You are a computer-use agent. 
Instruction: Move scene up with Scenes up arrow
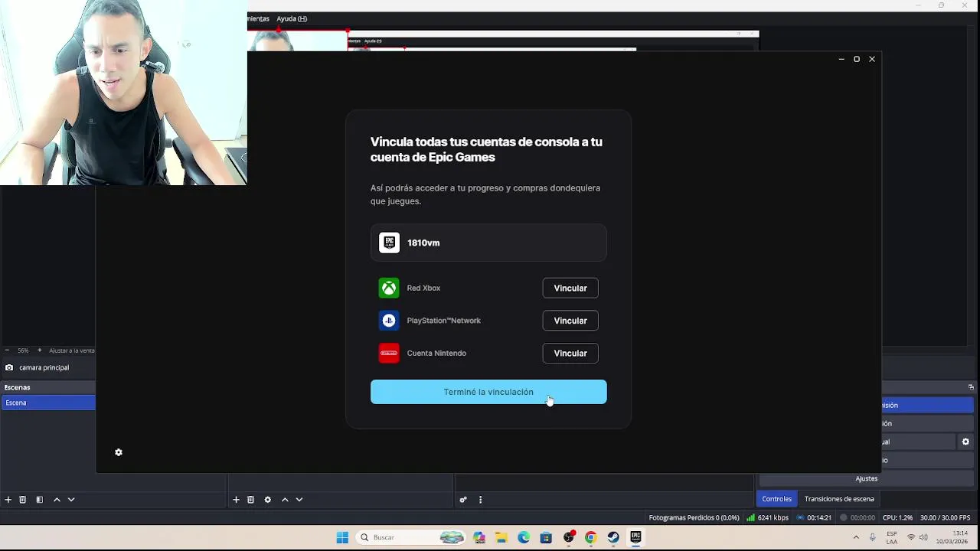coord(57,500)
